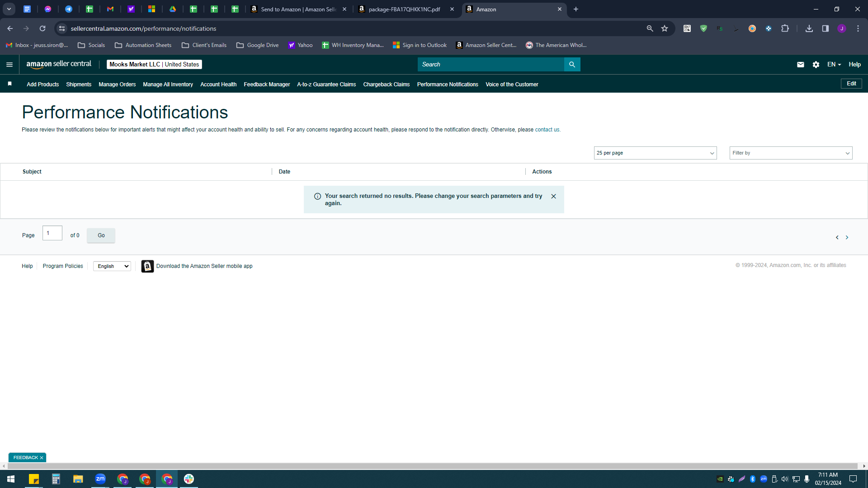Open the Chrome downloads icon
Viewport: 868px width, 488px height.
pyautogui.click(x=809, y=28)
